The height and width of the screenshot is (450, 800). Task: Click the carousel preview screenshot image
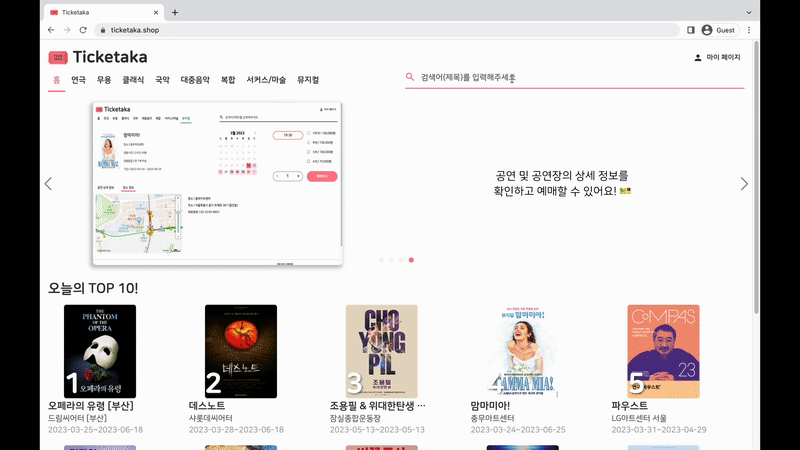coord(217,184)
